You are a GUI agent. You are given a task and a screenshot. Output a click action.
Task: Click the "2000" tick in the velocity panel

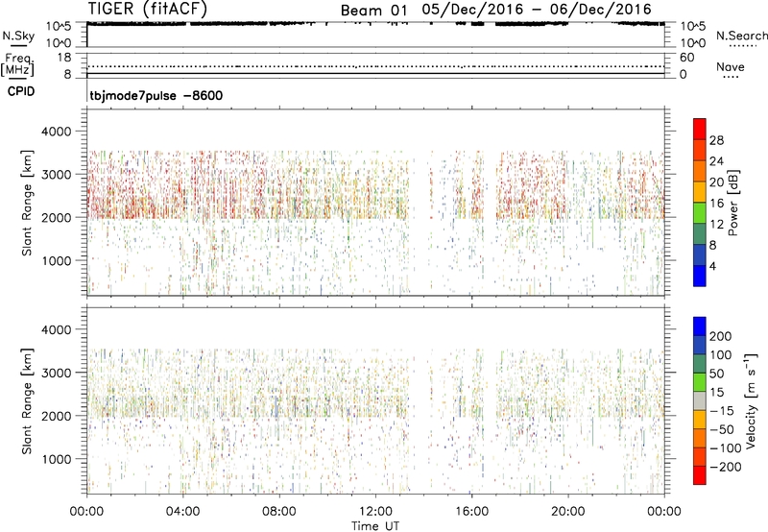(x=57, y=416)
